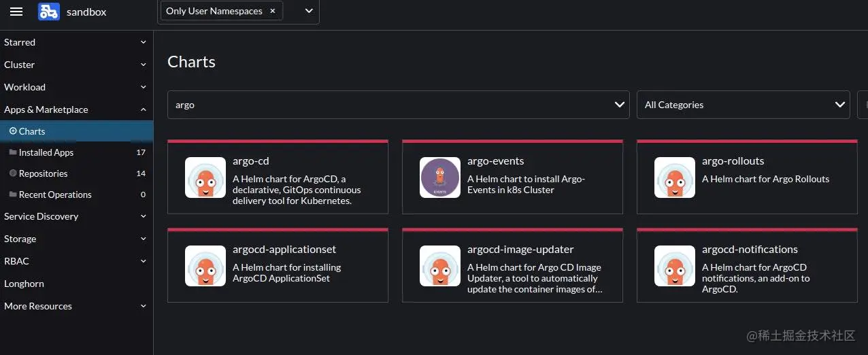
Task: Click the Installed Apps count 17
Action: point(141,152)
